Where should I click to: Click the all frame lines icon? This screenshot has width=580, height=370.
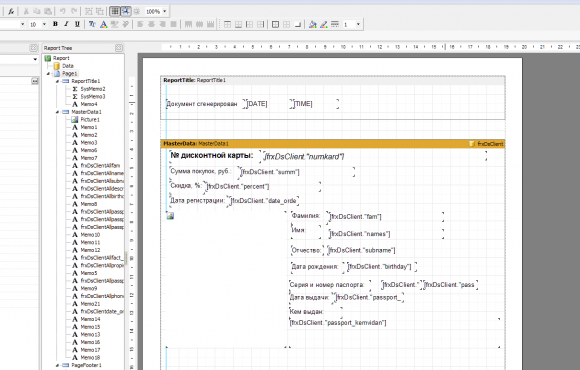coord(275,24)
